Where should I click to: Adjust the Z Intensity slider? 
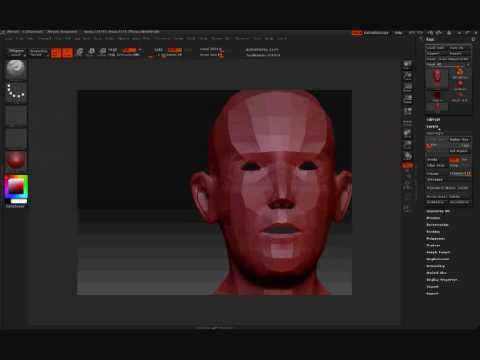click(170, 55)
